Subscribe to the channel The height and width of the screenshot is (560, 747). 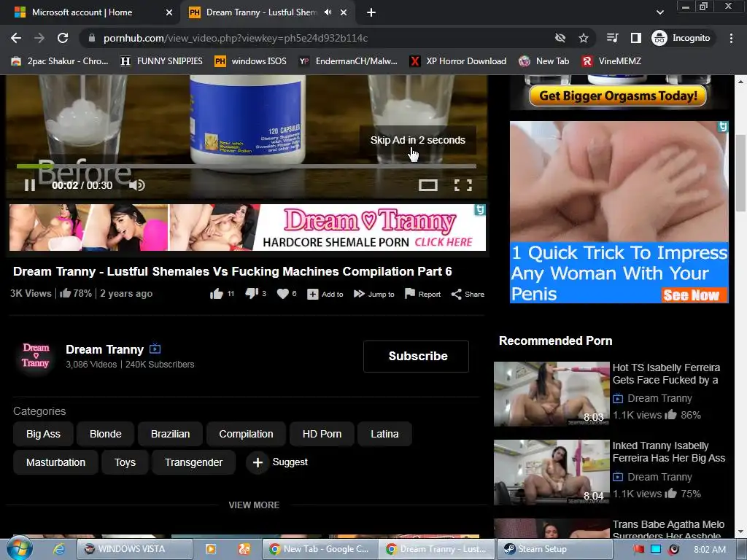pos(416,356)
